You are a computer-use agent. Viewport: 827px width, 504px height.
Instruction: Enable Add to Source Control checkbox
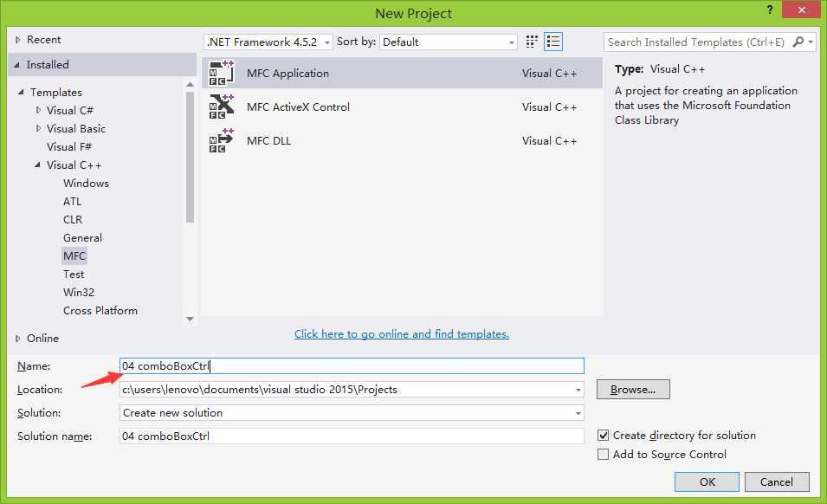[603, 455]
